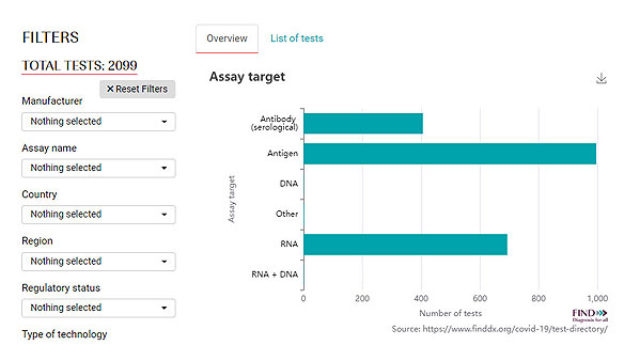640x361 pixels.
Task: Click the RNA bar in chart
Action: [405, 244]
